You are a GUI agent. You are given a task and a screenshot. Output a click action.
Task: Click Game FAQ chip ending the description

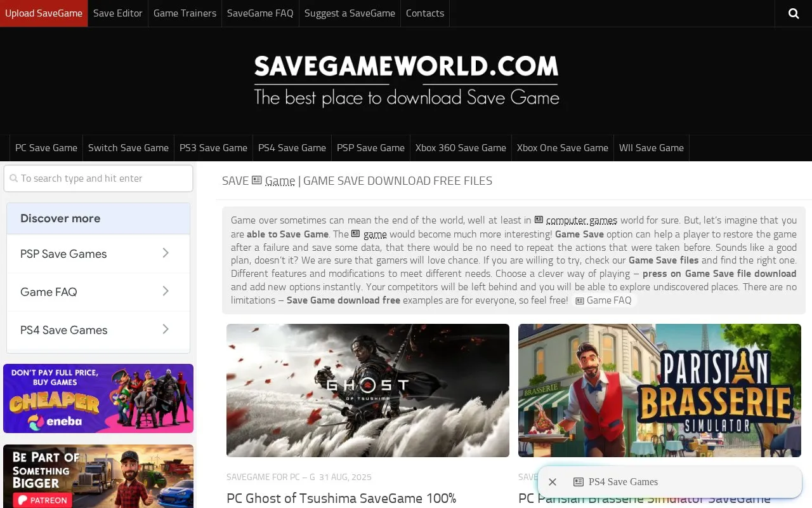(x=603, y=300)
